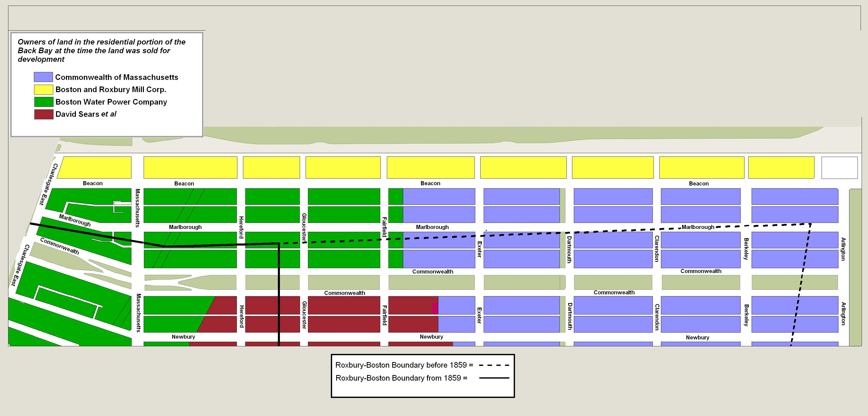Click the dashed line sample in boundary legend

point(494,365)
